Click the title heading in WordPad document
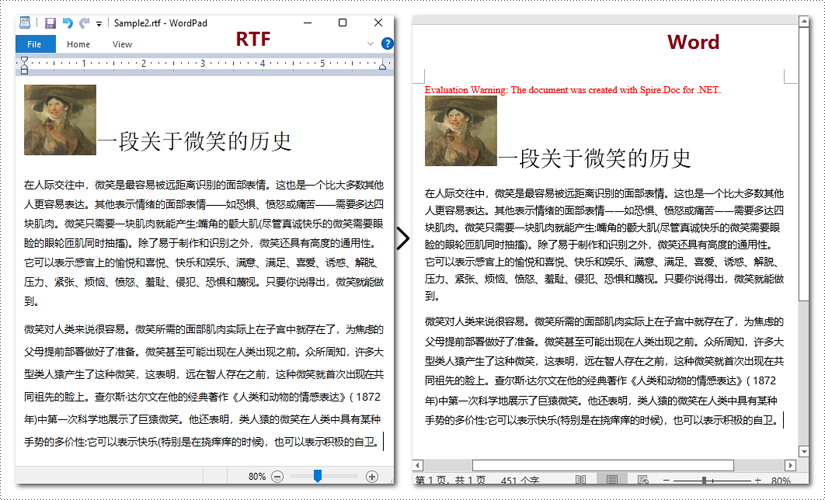The width and height of the screenshot is (825, 500). point(194,141)
